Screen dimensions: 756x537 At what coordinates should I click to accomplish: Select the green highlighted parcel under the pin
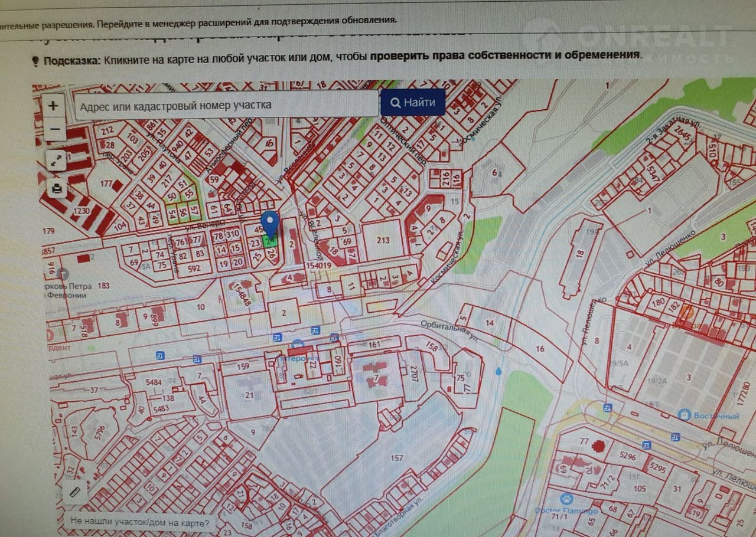click(x=269, y=241)
